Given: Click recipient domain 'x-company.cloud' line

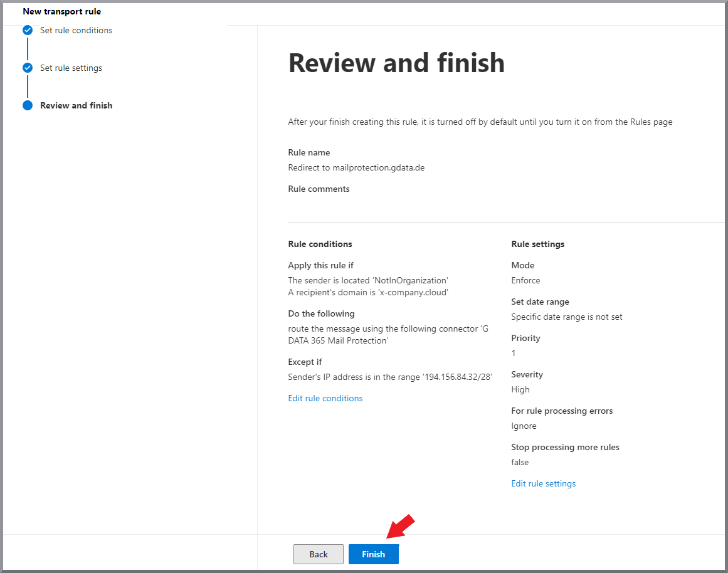Looking at the screenshot, I should click(x=368, y=293).
